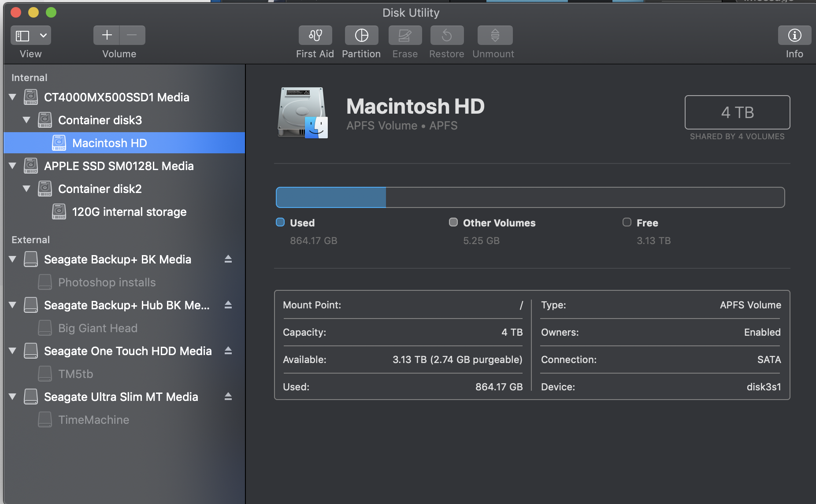Select Macintosh HD volume in sidebar
816x504 pixels.
[124, 143]
